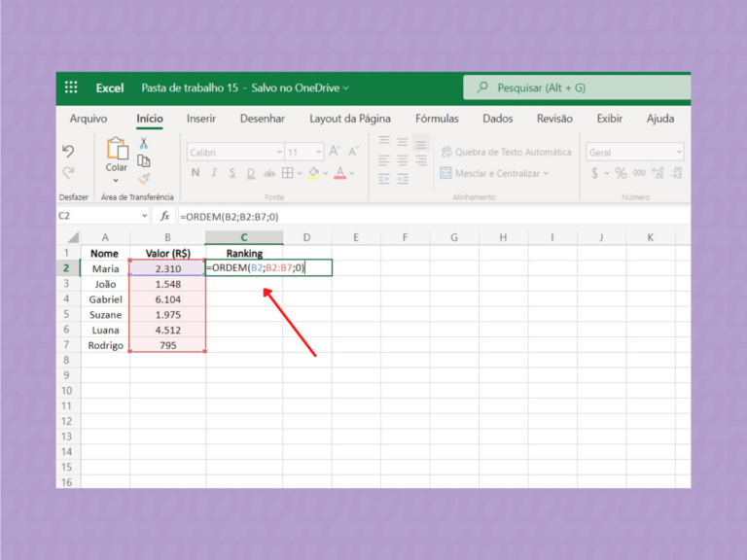Open the Layout da Página tab
This screenshot has height=560, width=747.
(x=350, y=119)
